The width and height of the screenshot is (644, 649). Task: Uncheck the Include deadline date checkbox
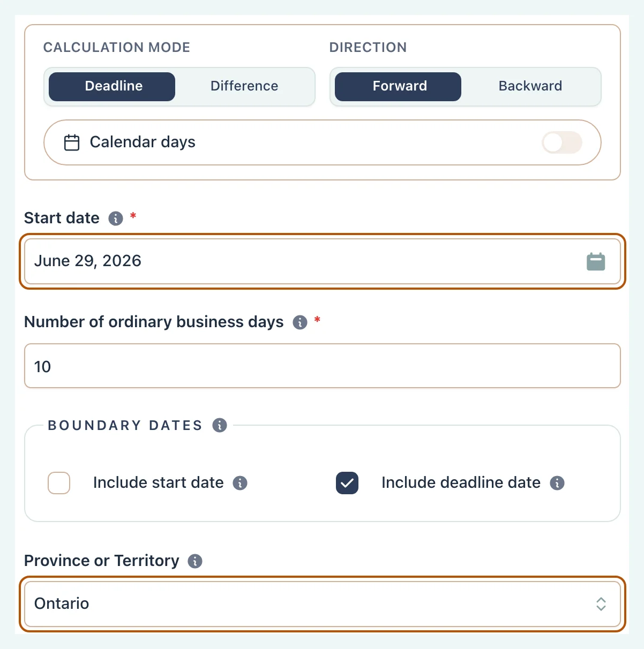[x=347, y=483]
